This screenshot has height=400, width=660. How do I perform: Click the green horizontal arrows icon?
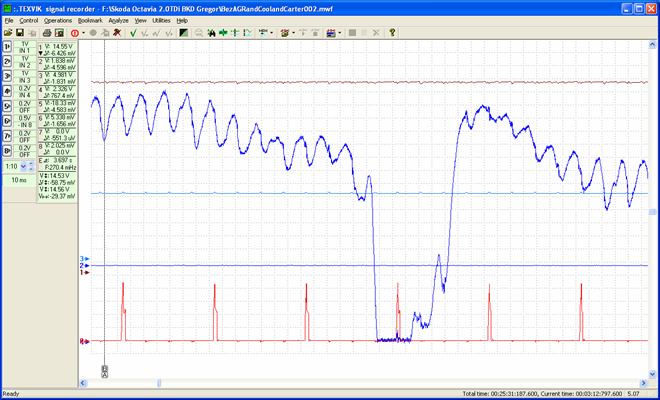(223, 33)
